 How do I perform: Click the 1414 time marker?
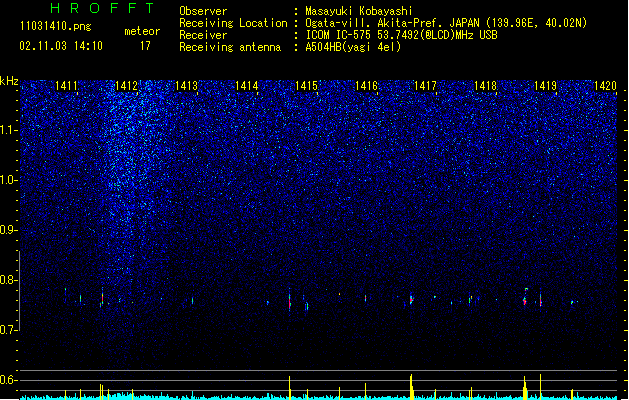tap(247, 86)
